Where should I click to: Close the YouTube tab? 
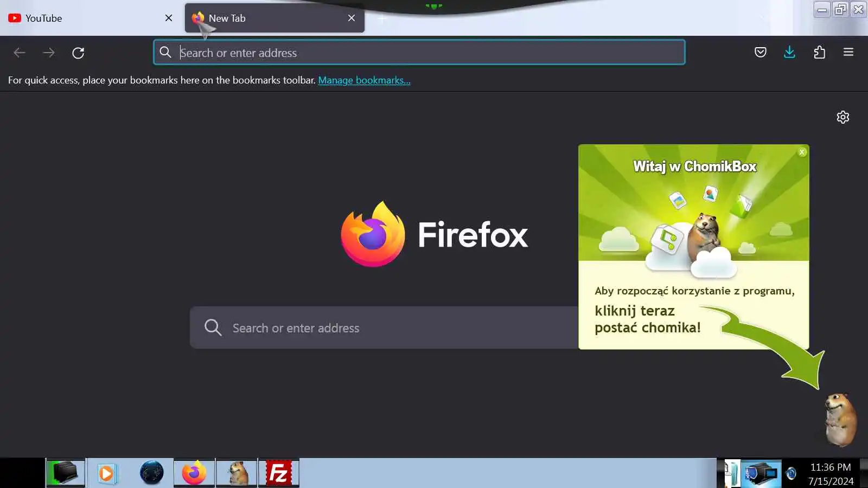point(169,18)
